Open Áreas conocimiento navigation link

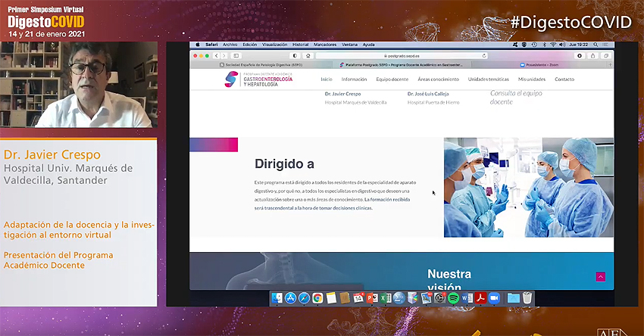click(438, 79)
